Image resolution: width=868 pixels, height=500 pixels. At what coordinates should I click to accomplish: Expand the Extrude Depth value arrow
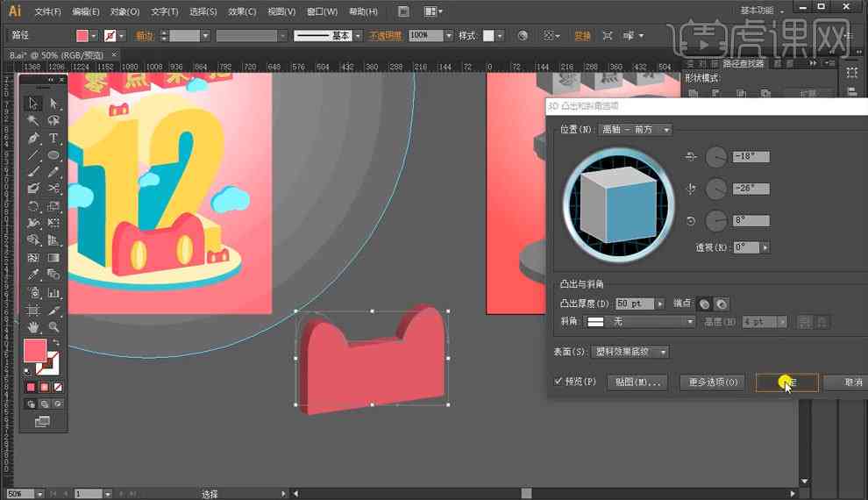(660, 304)
